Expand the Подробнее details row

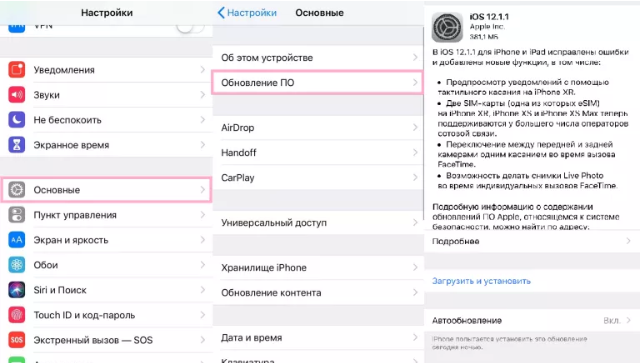pyautogui.click(x=532, y=241)
